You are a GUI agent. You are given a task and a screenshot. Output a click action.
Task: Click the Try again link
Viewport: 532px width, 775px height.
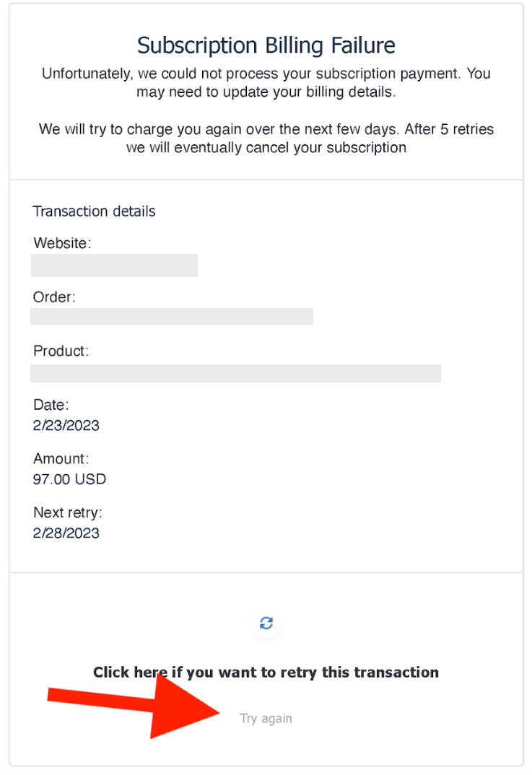point(266,719)
